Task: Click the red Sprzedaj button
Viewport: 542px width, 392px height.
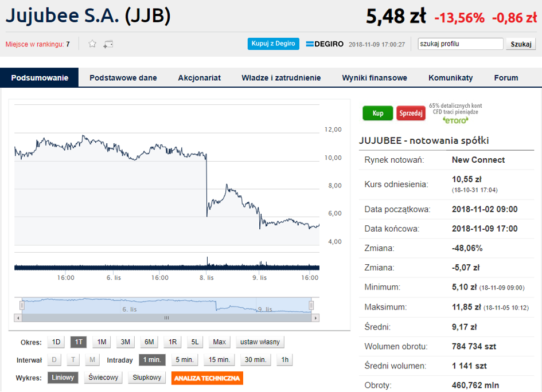Action: tap(411, 113)
